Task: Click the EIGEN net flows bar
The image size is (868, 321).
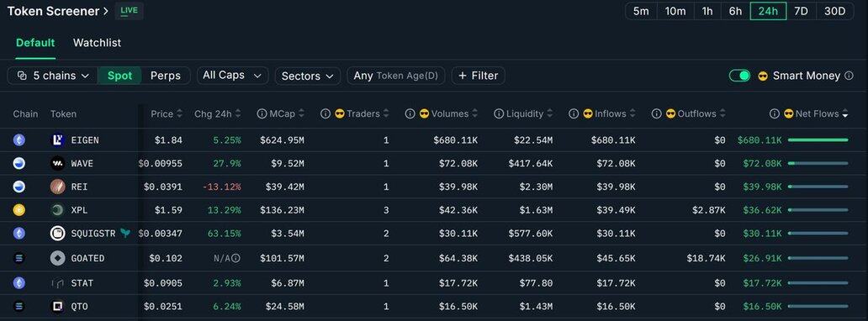Action: point(818,140)
